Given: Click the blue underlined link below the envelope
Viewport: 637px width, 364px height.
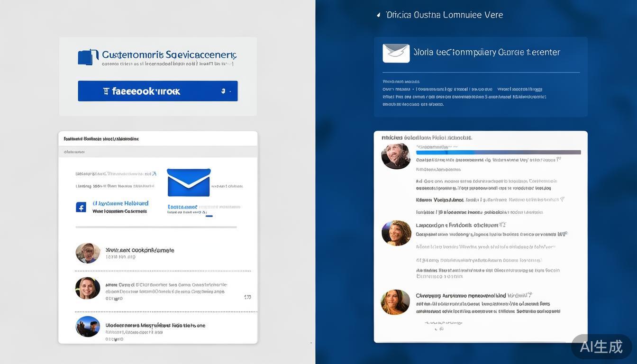Looking at the screenshot, I should pyautogui.click(x=182, y=207).
